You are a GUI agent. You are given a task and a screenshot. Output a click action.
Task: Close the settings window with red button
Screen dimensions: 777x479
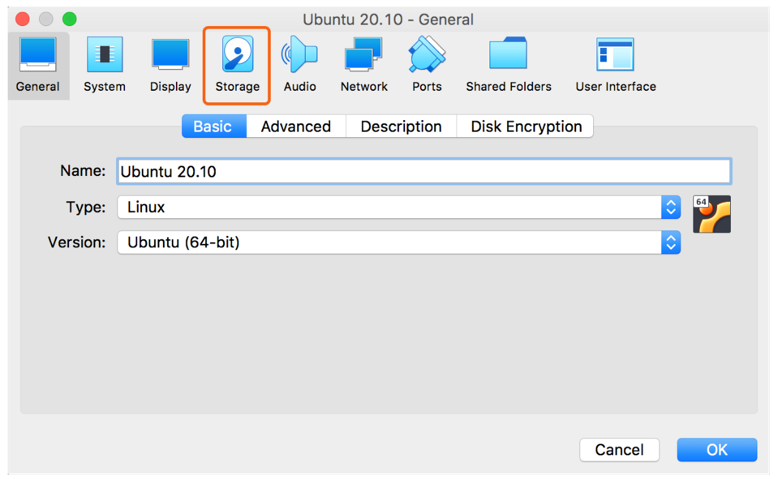coord(23,19)
